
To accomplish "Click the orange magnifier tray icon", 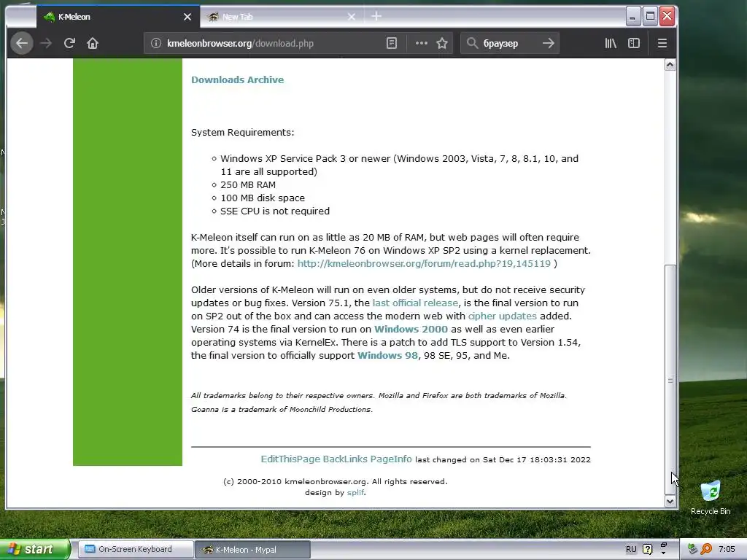I will tap(706, 549).
